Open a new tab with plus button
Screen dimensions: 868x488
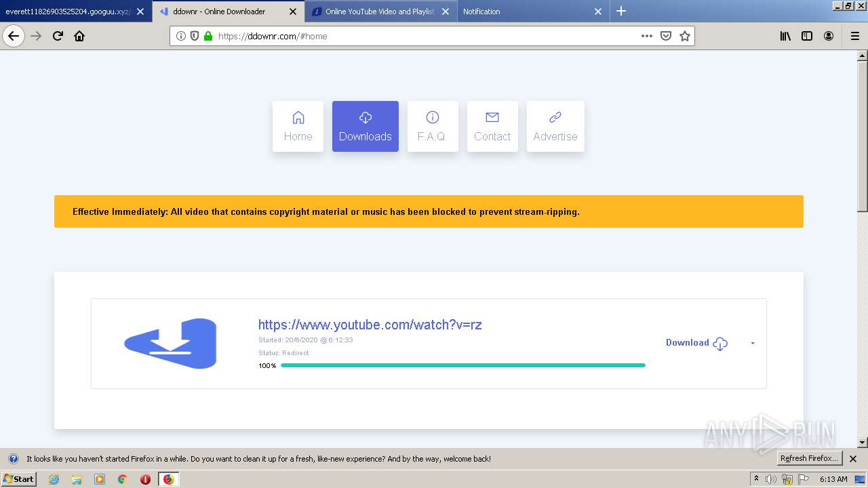(621, 11)
